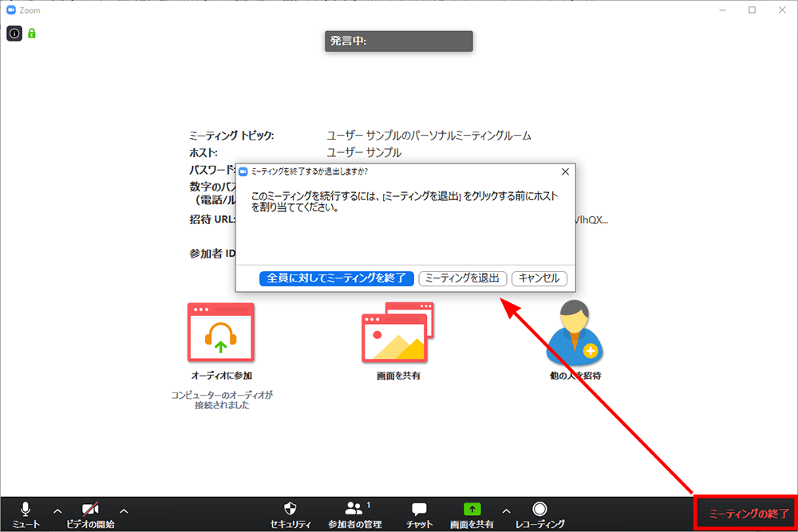The height and width of the screenshot is (532, 798).
Task: Click 全員に対してミーティングを終了 button
Action: (336, 278)
